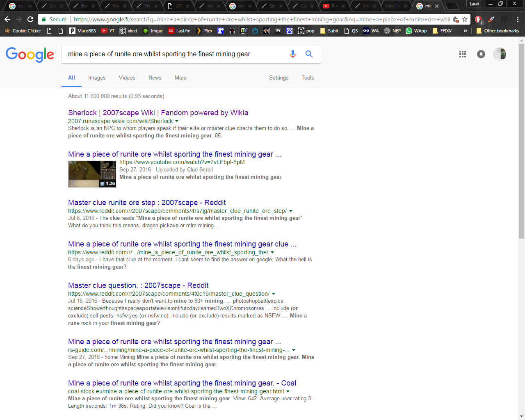Expand the coal-stock.eu result dropdown arrow
This screenshot has width=525, height=420.
(288, 392)
